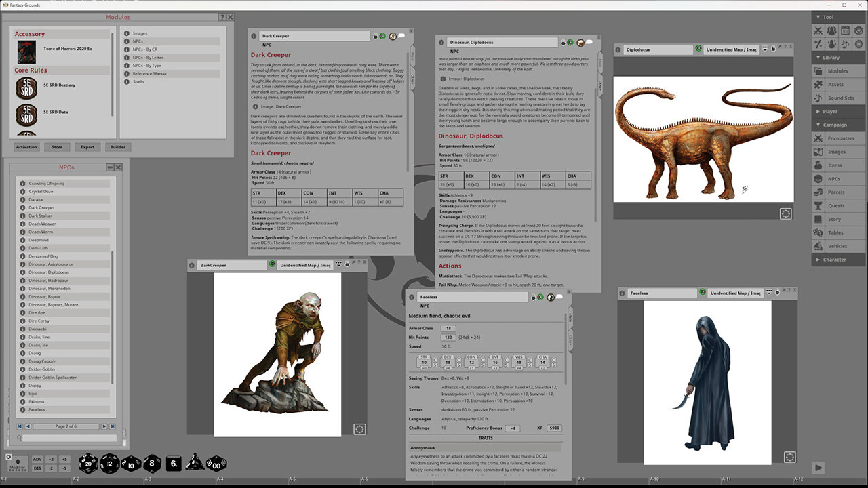The height and width of the screenshot is (488, 868).
Task: Click the search field below the NPCs list
Action: 68,437
